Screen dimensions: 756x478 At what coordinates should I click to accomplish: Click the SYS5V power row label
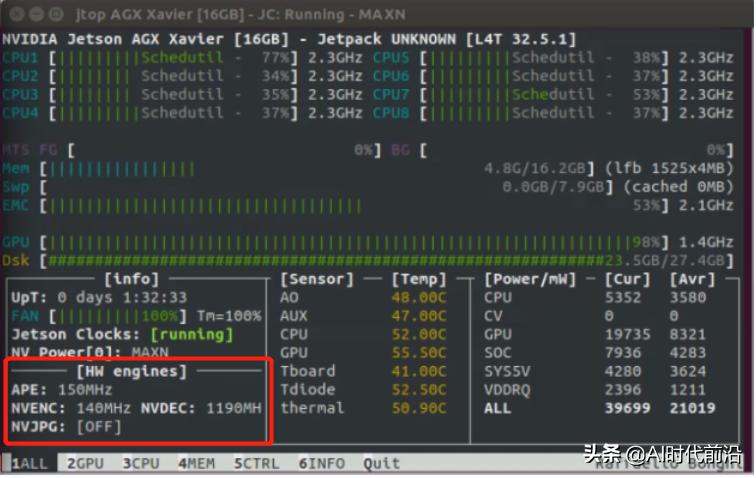507,371
